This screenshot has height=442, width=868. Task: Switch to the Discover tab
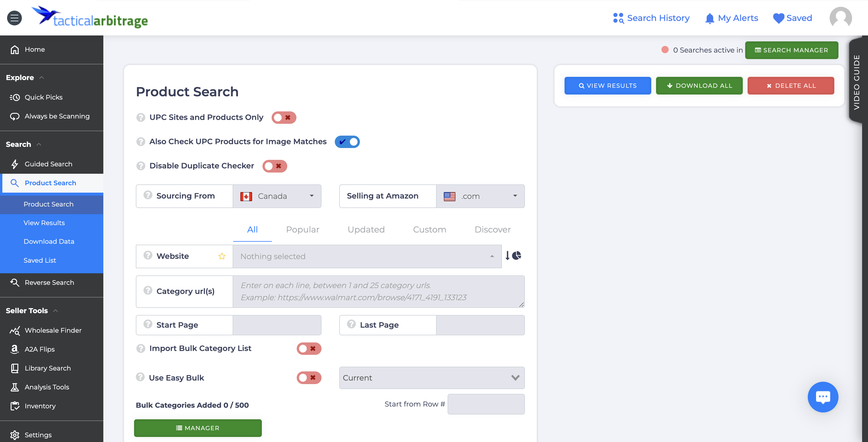(x=492, y=230)
